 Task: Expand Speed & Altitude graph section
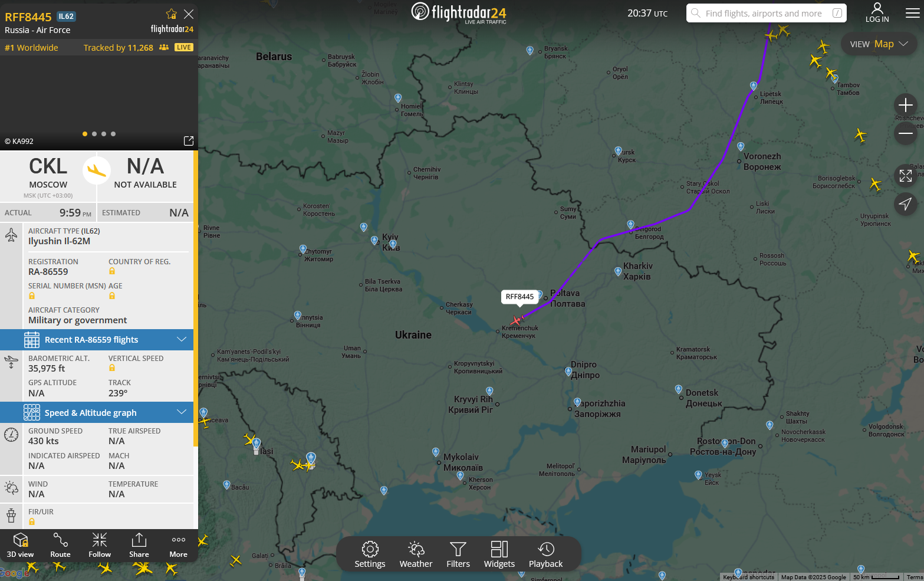[x=97, y=413]
